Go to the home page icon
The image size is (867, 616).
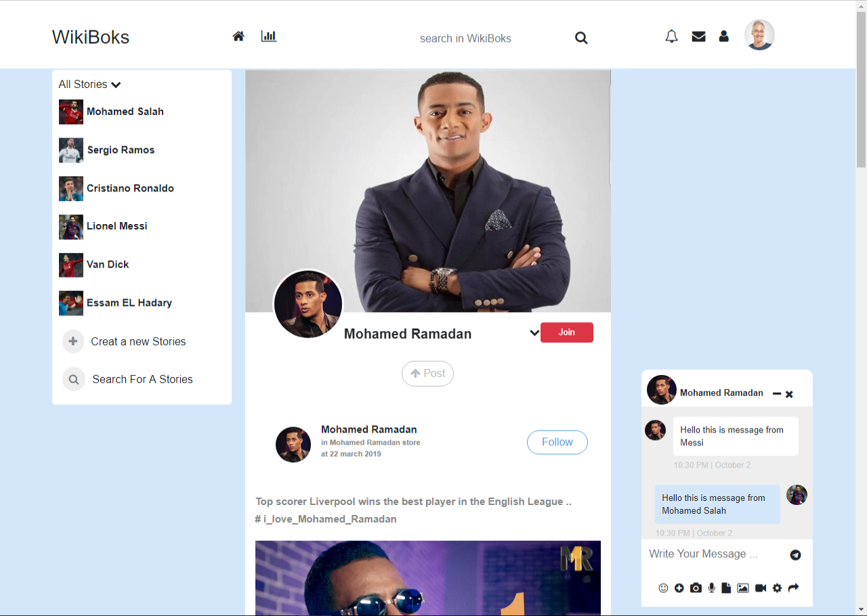click(238, 37)
